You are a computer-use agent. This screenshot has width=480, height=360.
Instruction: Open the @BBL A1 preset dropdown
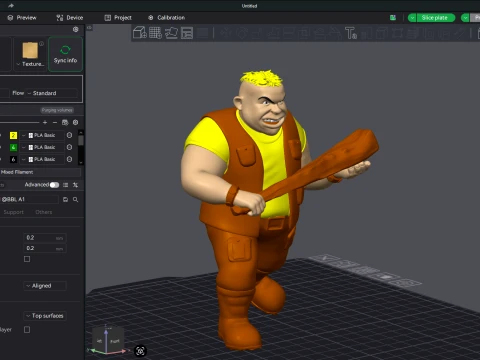[29, 199]
